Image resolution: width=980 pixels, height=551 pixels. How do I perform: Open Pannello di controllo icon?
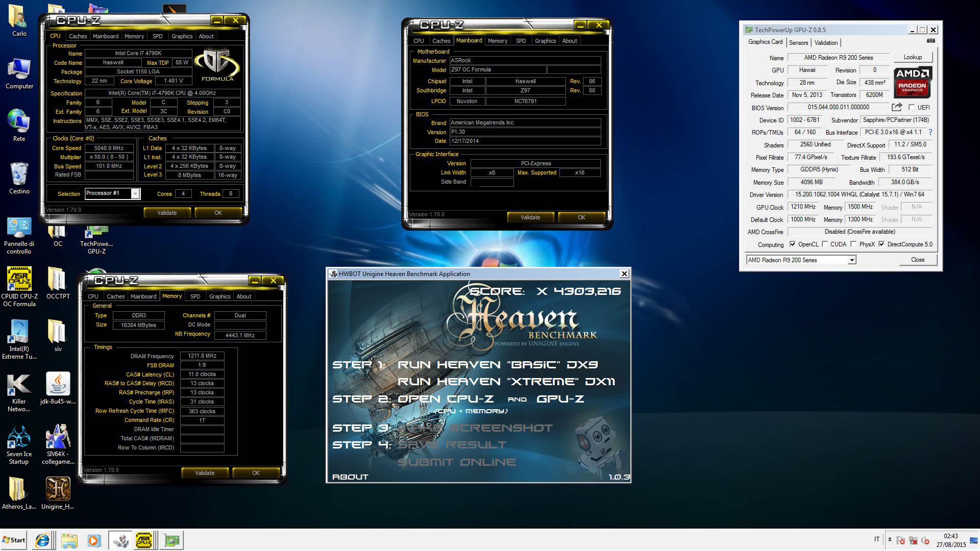(x=19, y=235)
